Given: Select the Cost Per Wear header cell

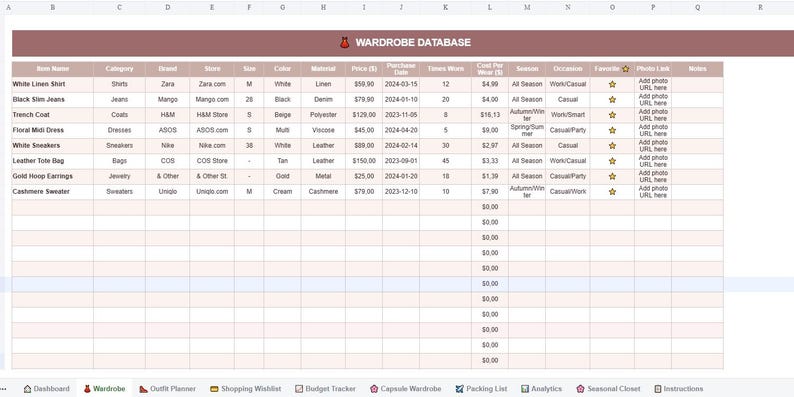Looking at the screenshot, I should (x=490, y=69).
